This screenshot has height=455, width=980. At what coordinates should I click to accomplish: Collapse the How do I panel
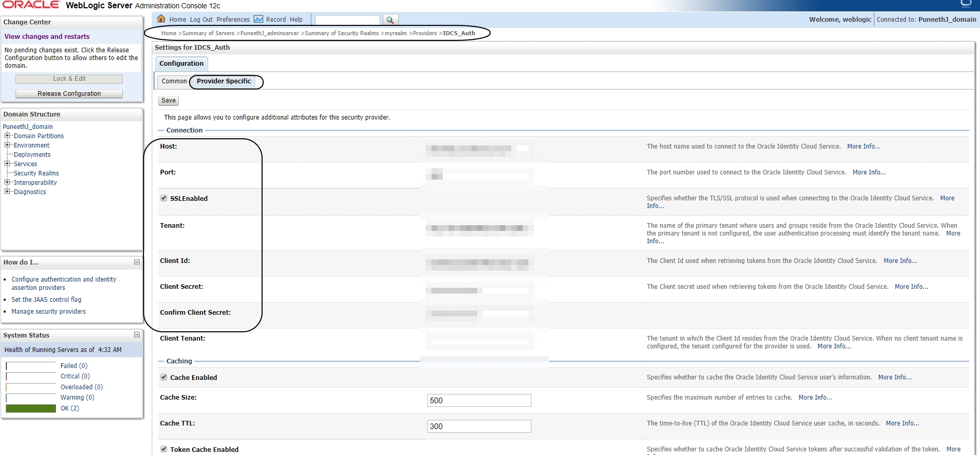[137, 262]
